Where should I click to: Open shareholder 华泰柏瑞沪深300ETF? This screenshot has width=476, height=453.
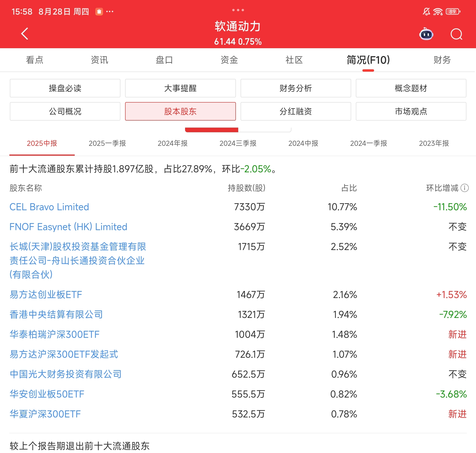click(x=54, y=335)
